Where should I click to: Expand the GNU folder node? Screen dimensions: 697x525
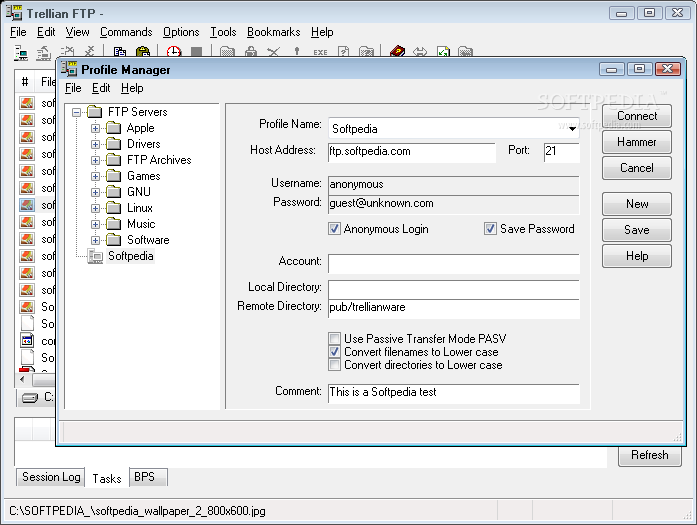pyautogui.click(x=95, y=192)
